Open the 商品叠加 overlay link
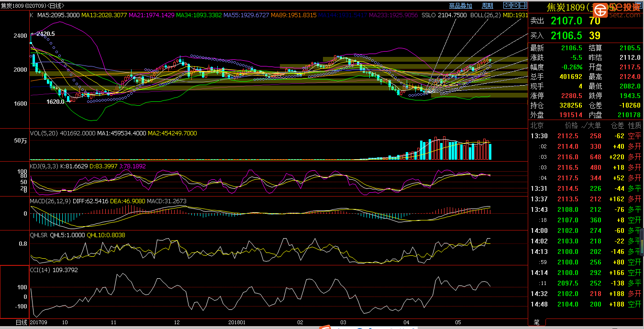The height and width of the screenshot is (329, 644). pos(461,6)
